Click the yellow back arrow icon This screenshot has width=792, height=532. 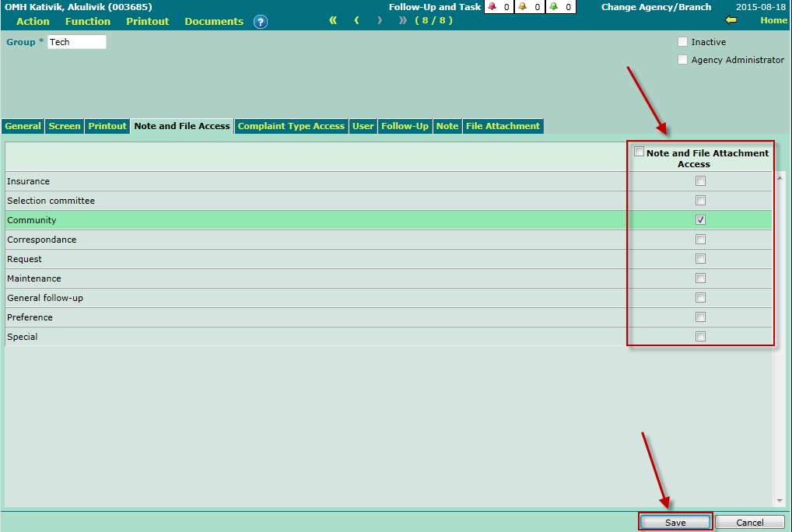[x=731, y=20]
